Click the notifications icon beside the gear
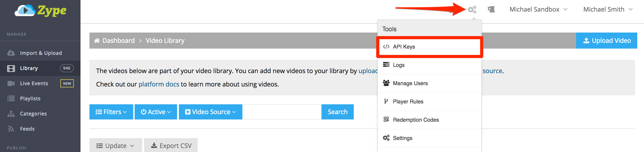644x152 pixels. pos(491,10)
